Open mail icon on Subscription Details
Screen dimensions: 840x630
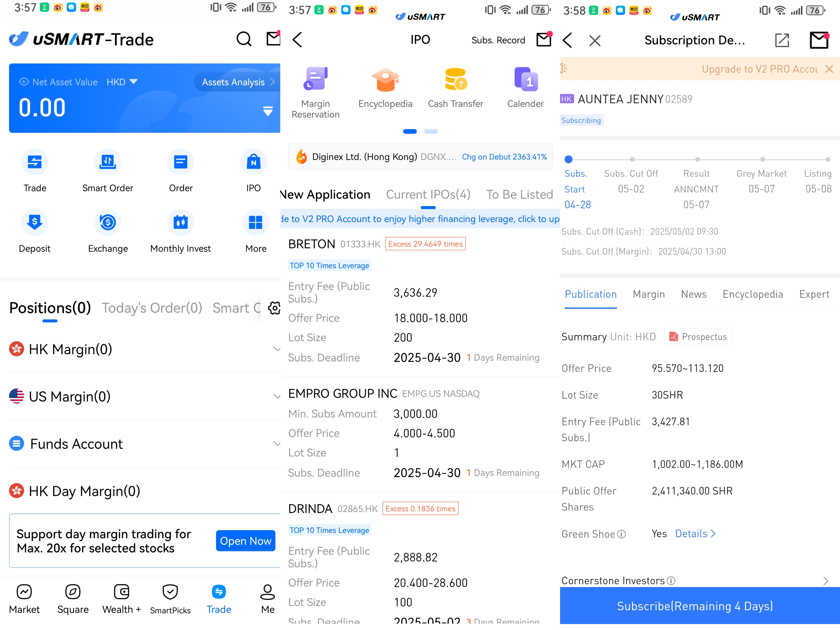819,40
